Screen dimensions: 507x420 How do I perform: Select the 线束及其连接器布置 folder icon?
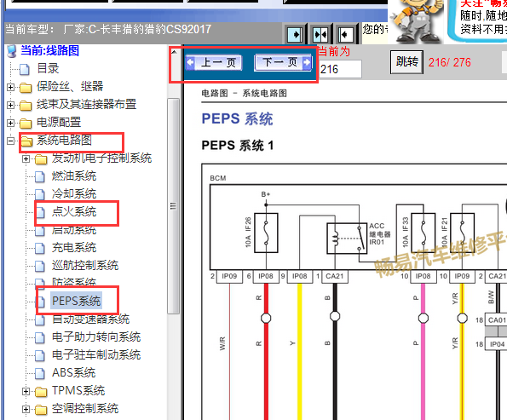(x=26, y=105)
